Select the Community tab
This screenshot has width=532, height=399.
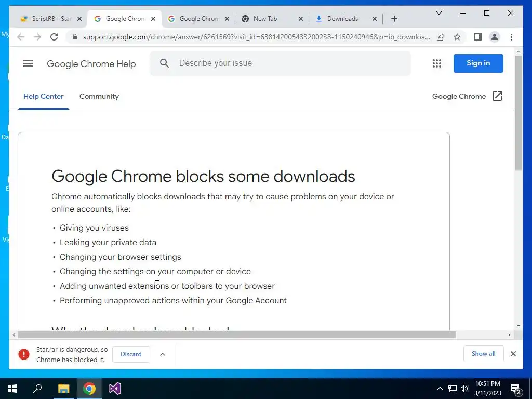pos(99,96)
